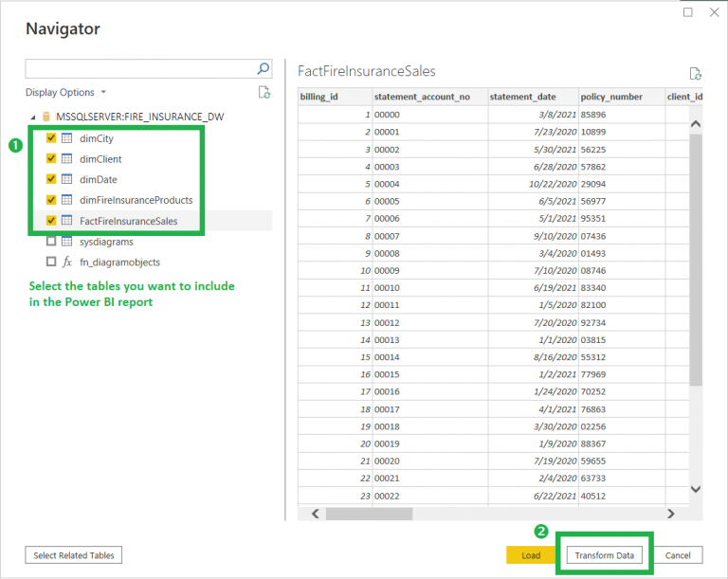Click the dimDate table icon
This screenshot has width=728, height=579.
pyautogui.click(x=67, y=179)
